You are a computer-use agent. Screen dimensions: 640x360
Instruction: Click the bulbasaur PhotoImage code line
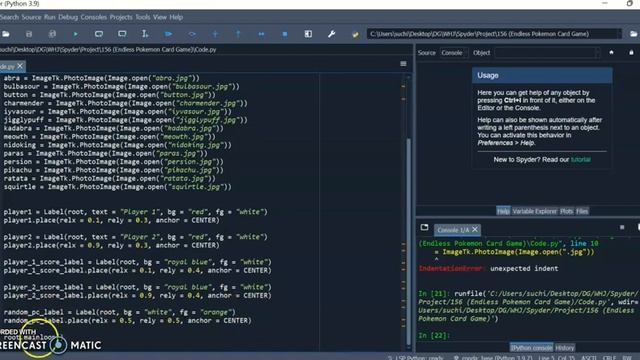(x=122, y=87)
